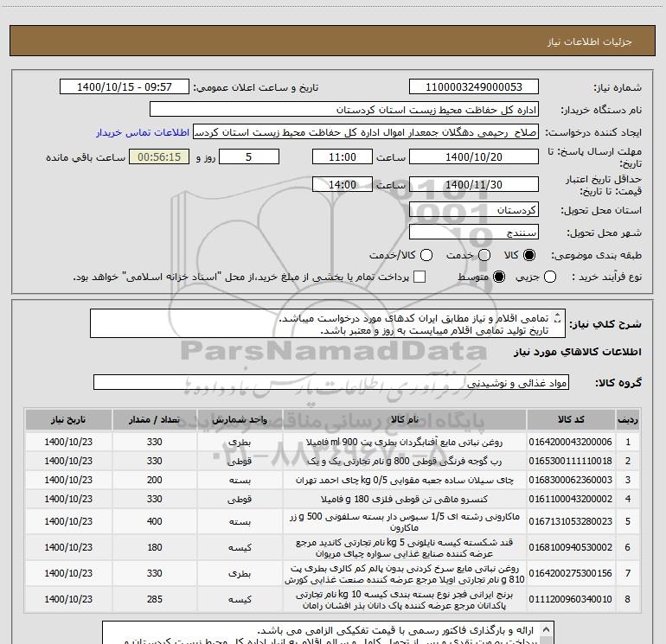The image size is (666, 644).
Task: Click the request creator name field
Action: coord(366,131)
